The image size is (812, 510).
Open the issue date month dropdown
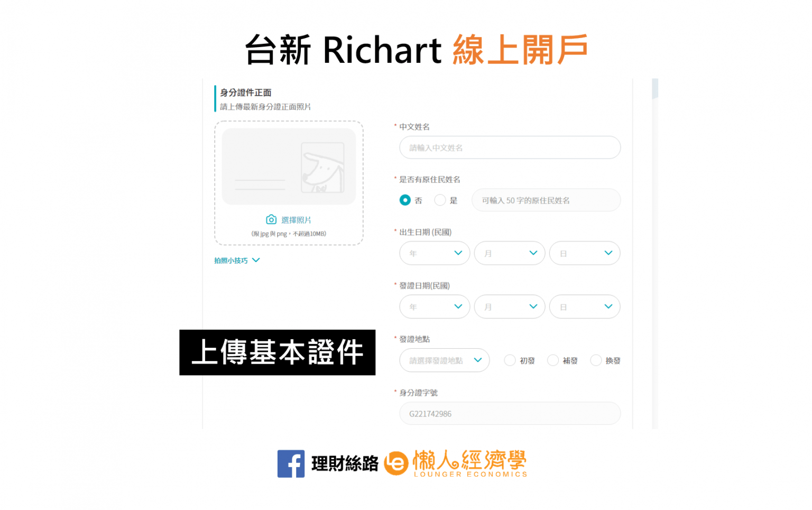click(x=510, y=307)
